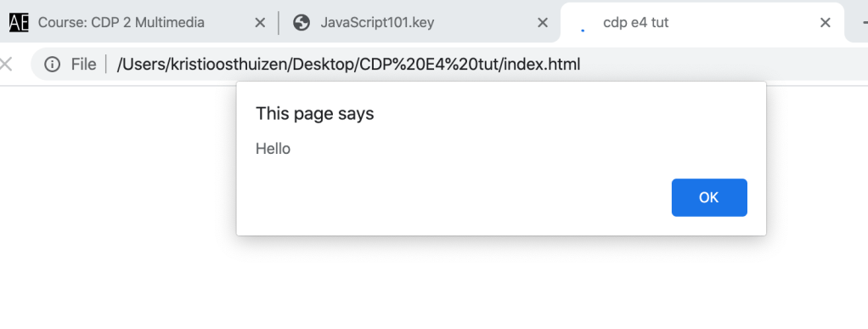Open a new tab with the plus button
This screenshot has height=329, width=868.
click(864, 23)
